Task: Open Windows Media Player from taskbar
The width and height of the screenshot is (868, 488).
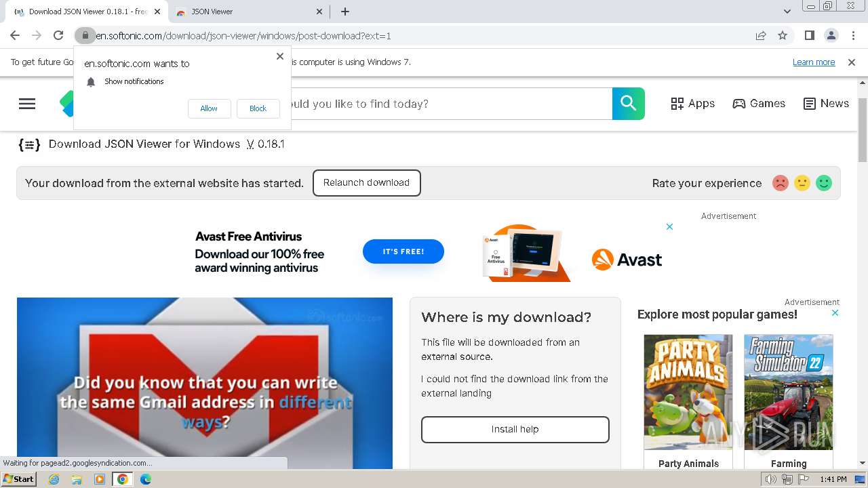Action: coord(100,479)
